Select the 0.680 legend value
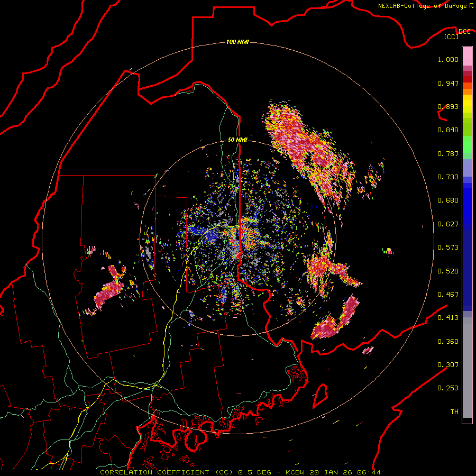476x476 pixels. point(448,200)
